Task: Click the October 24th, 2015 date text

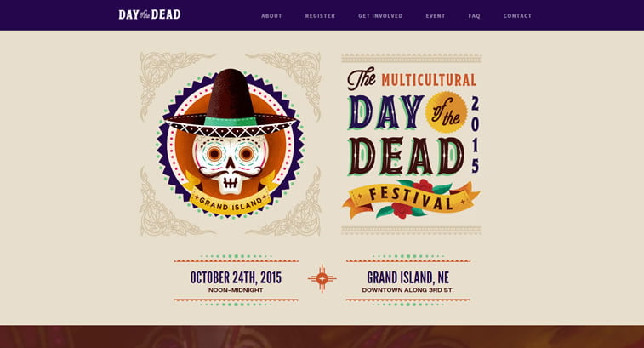Action: (x=236, y=277)
